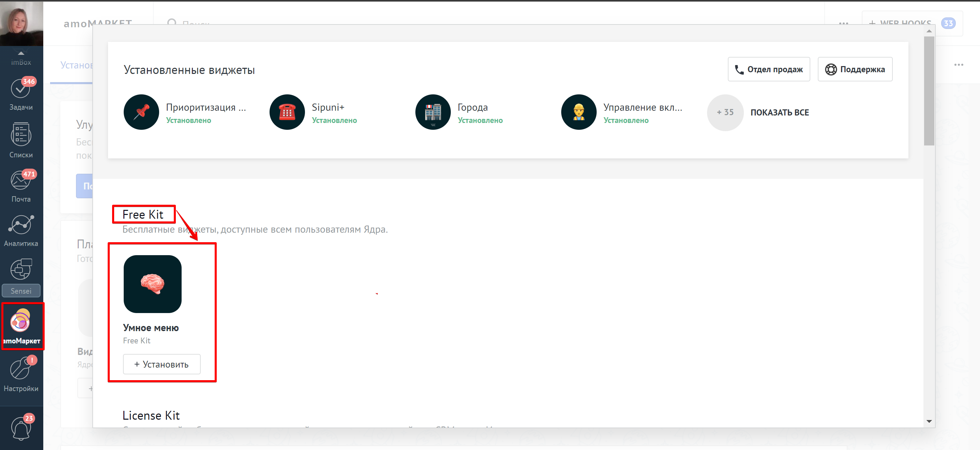This screenshot has width=980, height=450.
Task: Click the modal scrollbar up arrow
Action: coord(929,31)
